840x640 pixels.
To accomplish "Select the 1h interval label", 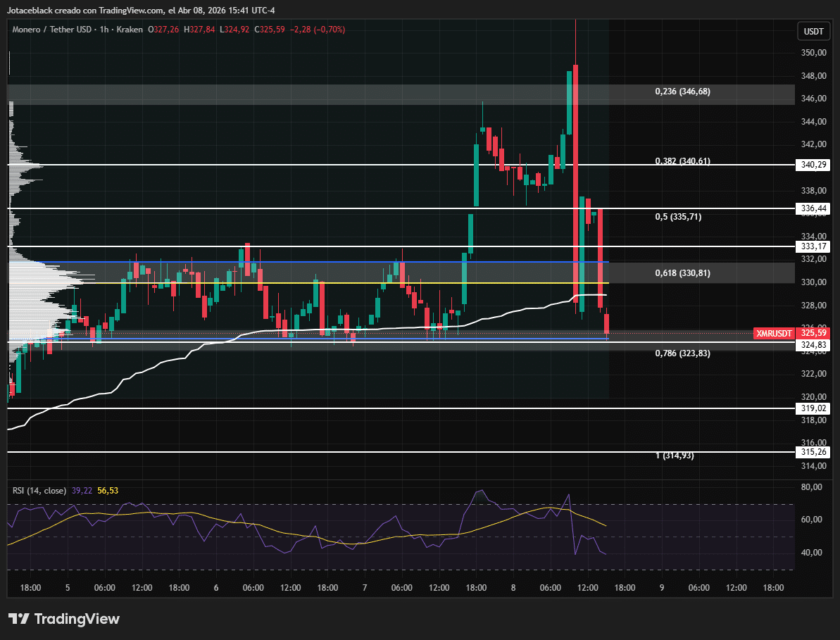I will pyautogui.click(x=106, y=30).
